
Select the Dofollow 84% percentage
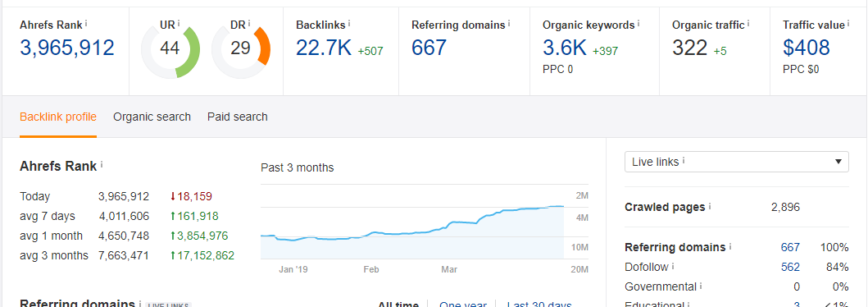click(x=837, y=267)
